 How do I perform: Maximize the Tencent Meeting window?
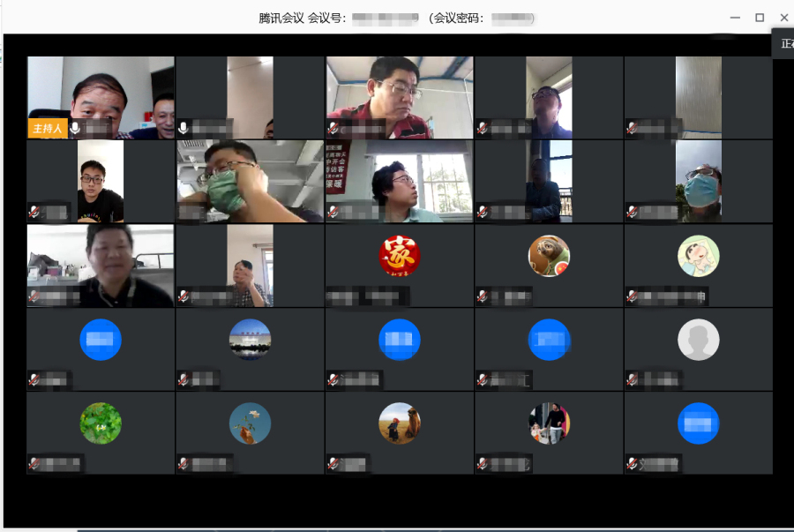click(x=759, y=18)
